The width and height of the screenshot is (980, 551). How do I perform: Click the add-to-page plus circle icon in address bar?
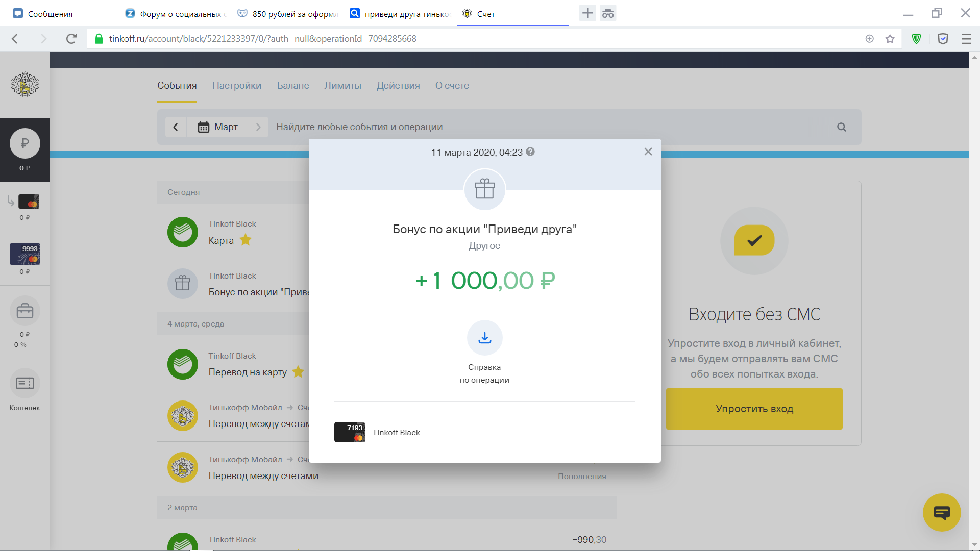click(x=870, y=39)
